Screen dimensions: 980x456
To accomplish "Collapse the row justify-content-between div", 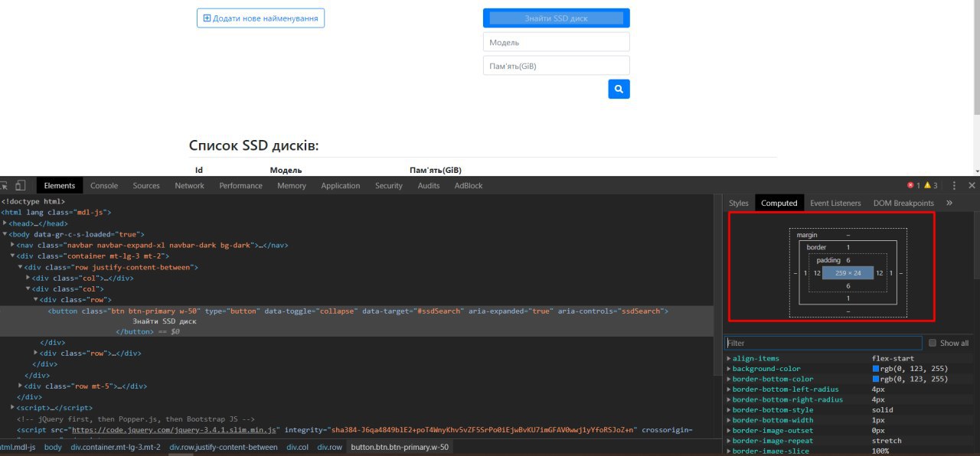I will pos(21,267).
